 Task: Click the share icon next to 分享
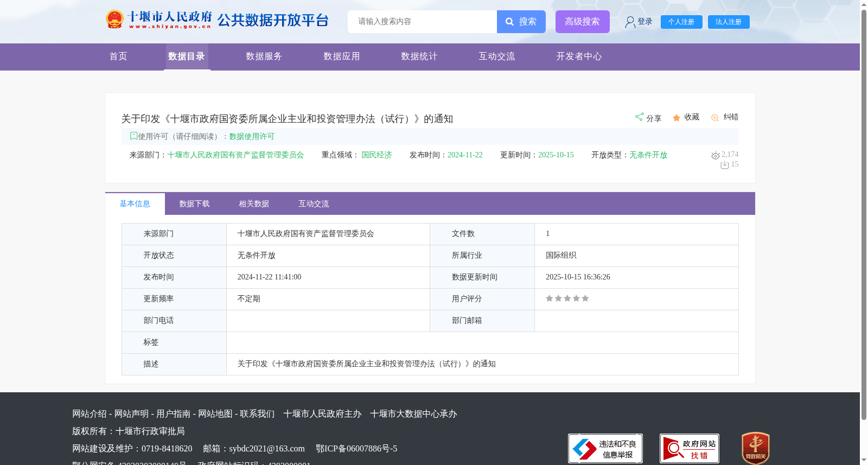639,117
